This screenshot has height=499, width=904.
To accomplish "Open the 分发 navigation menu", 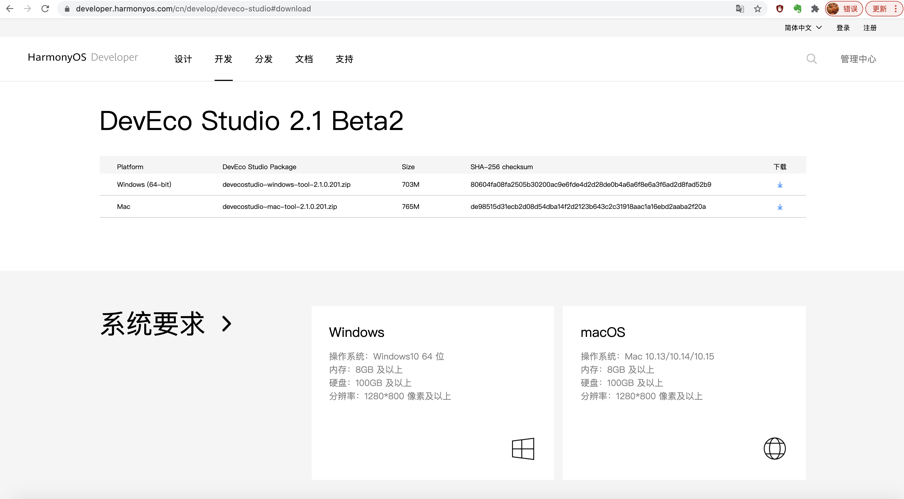I will [263, 59].
